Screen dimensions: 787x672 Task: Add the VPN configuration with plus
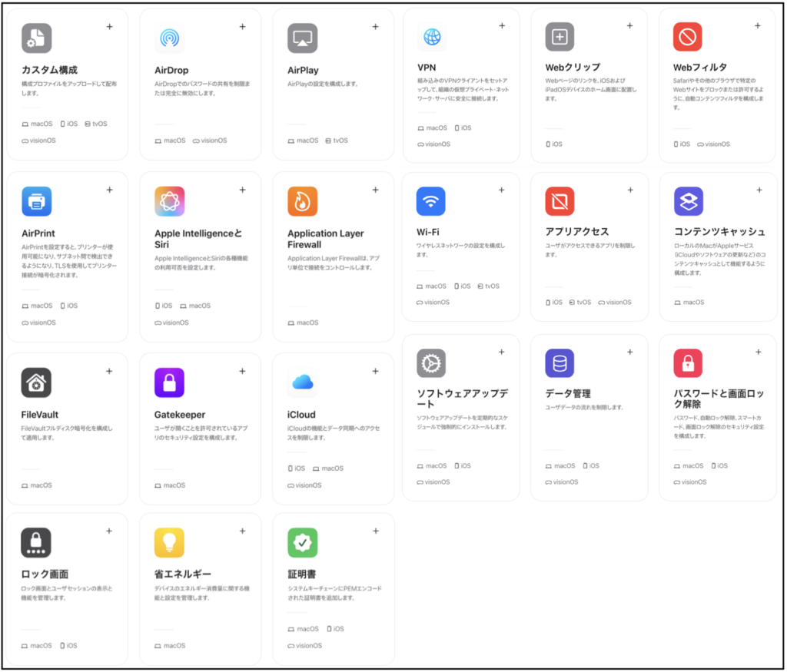click(502, 25)
